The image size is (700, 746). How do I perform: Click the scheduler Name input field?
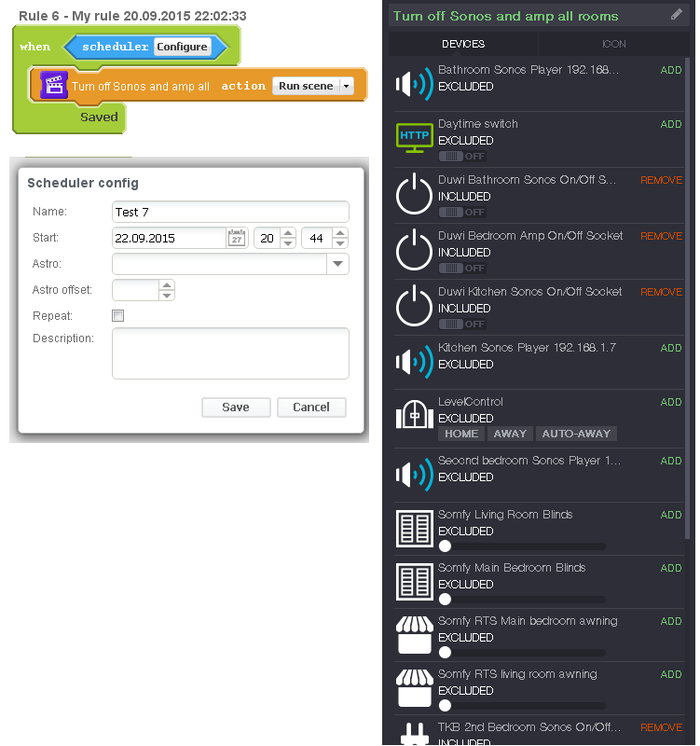point(230,213)
